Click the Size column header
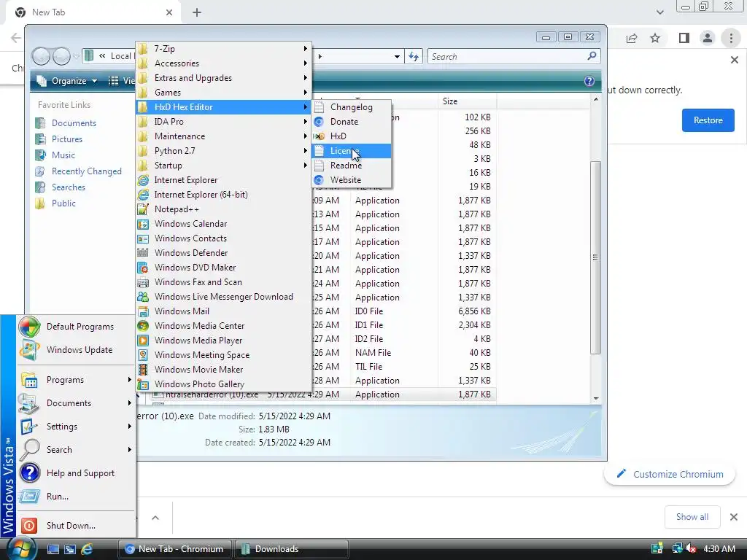The width and height of the screenshot is (747, 560). click(467, 101)
